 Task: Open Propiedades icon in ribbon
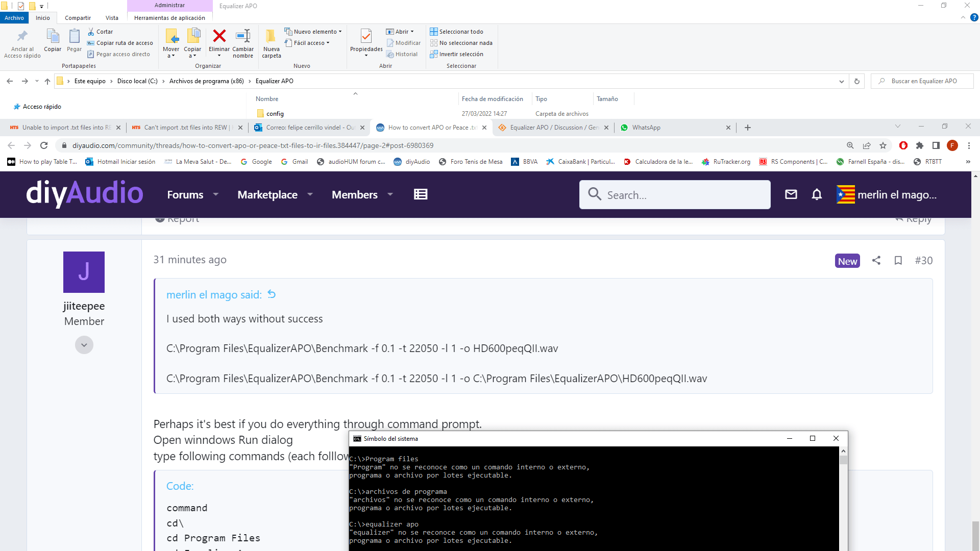tap(366, 36)
